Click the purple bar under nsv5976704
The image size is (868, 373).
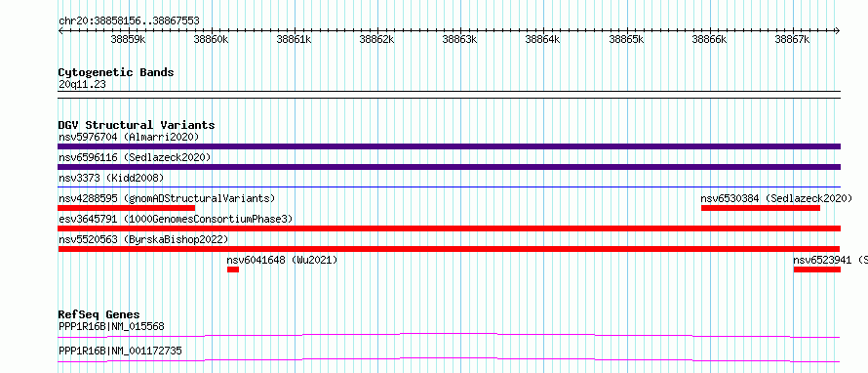(x=449, y=146)
